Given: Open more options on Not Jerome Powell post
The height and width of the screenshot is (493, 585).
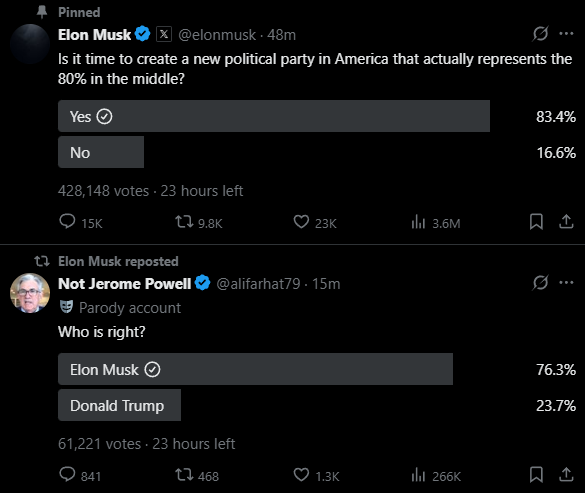Looking at the screenshot, I should point(566,283).
